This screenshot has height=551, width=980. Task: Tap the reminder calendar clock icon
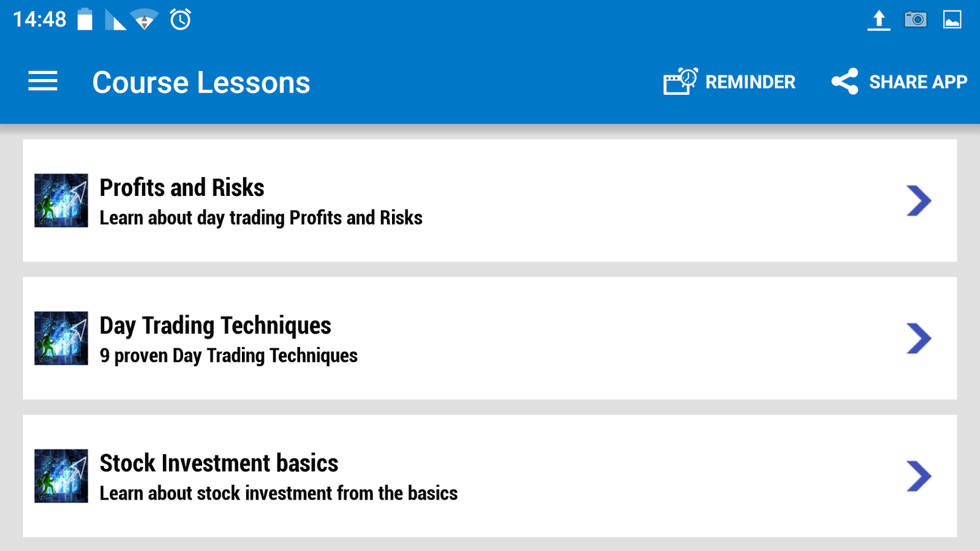(x=680, y=81)
